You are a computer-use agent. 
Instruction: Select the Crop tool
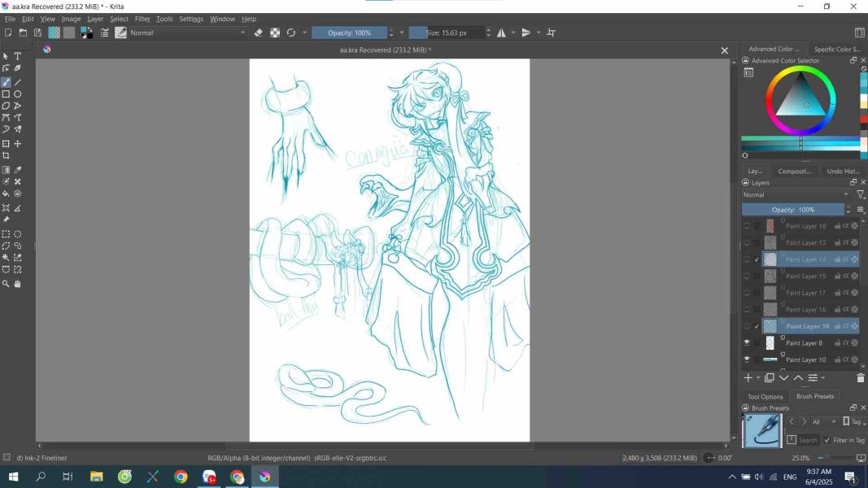coord(6,156)
